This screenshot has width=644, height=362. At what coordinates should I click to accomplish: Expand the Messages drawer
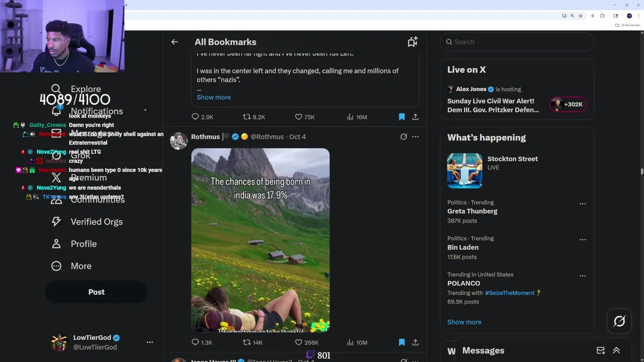tap(616, 350)
